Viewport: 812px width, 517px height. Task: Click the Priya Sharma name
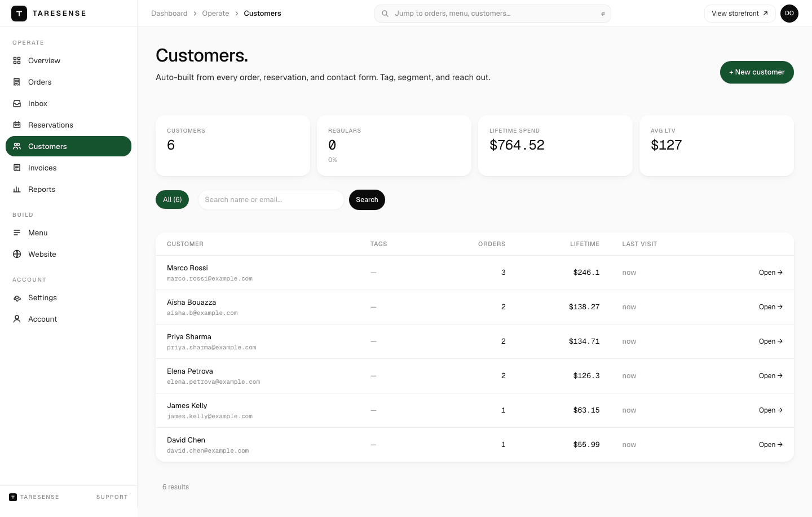(189, 337)
